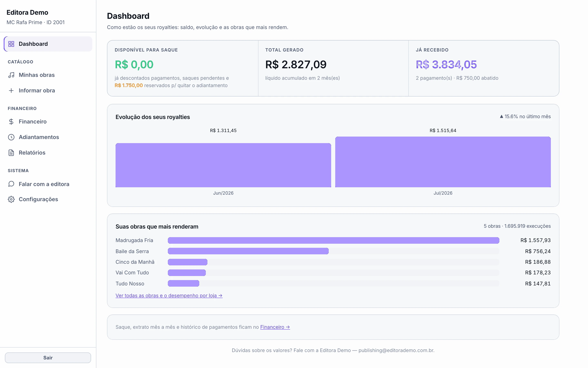Image resolution: width=588 pixels, height=368 pixels.
Task: Click the '15.6% no último mês' indicator
Action: pyautogui.click(x=525, y=117)
